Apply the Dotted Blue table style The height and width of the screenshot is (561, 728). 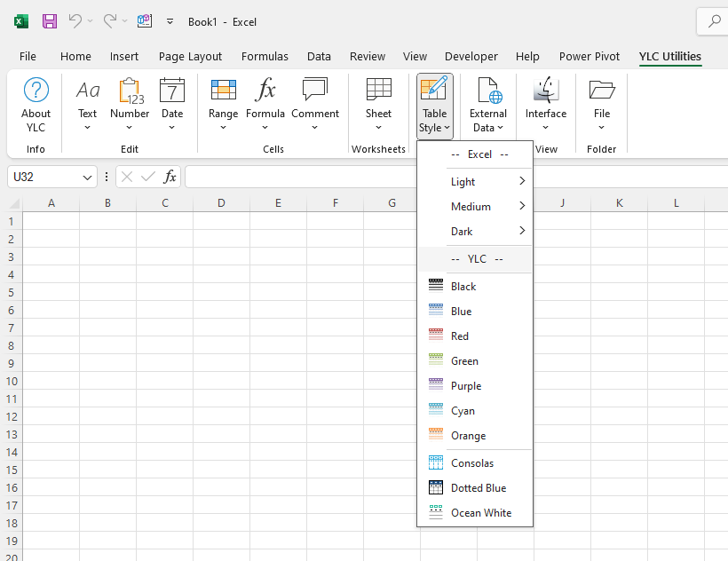[478, 488]
